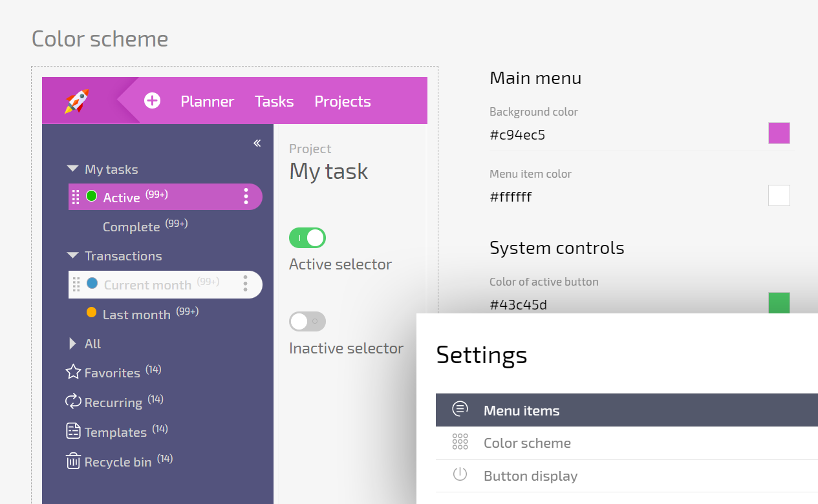This screenshot has height=504, width=818.
Task: Open the three-dot menu on Active item
Action: click(x=246, y=197)
